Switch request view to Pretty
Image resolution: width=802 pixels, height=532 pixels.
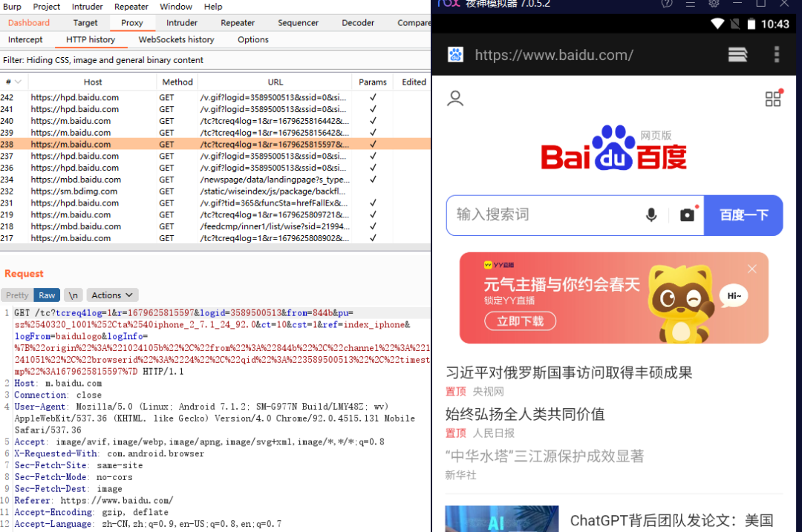(17, 295)
